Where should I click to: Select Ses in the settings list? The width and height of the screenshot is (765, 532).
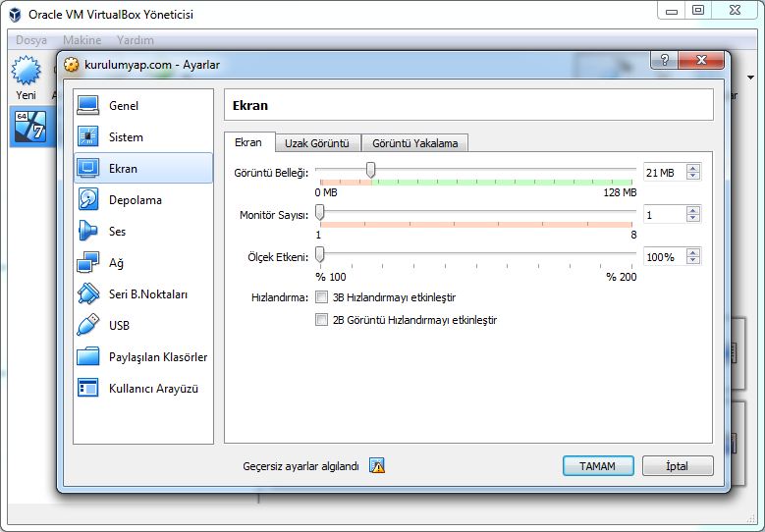(143, 231)
